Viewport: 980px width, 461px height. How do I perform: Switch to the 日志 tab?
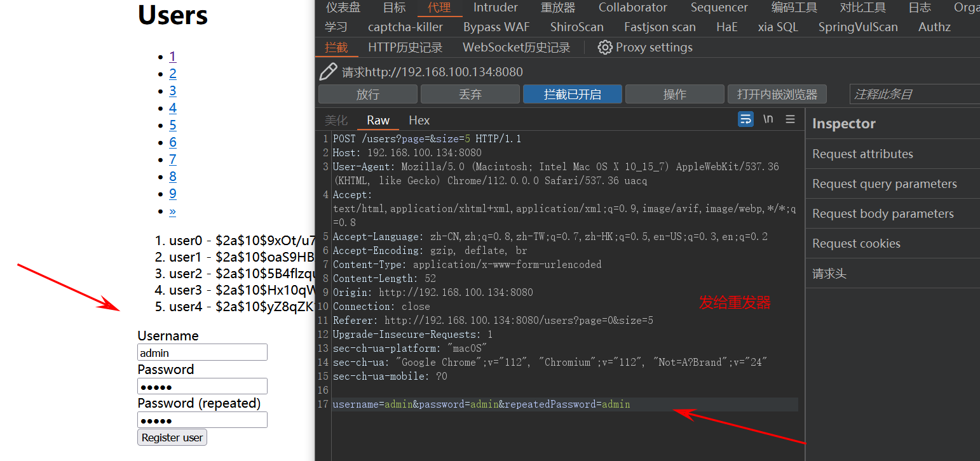pyautogui.click(x=920, y=8)
